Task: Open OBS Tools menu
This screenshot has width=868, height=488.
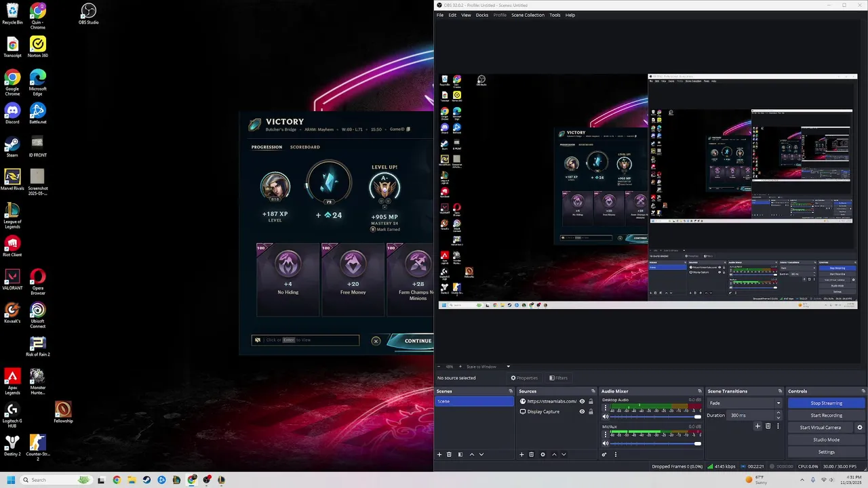Action: [x=555, y=15]
